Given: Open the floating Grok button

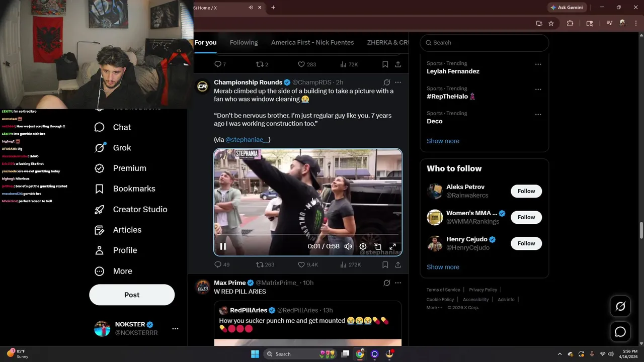Looking at the screenshot, I should (x=620, y=306).
